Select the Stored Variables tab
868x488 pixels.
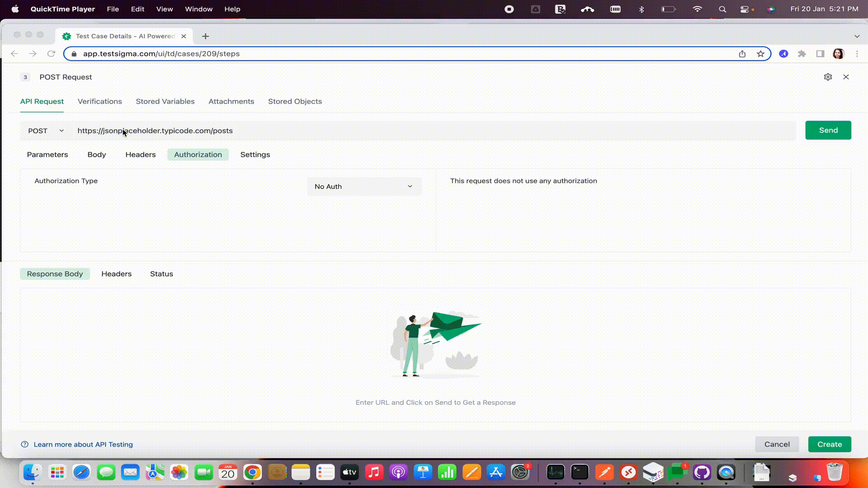coord(165,101)
